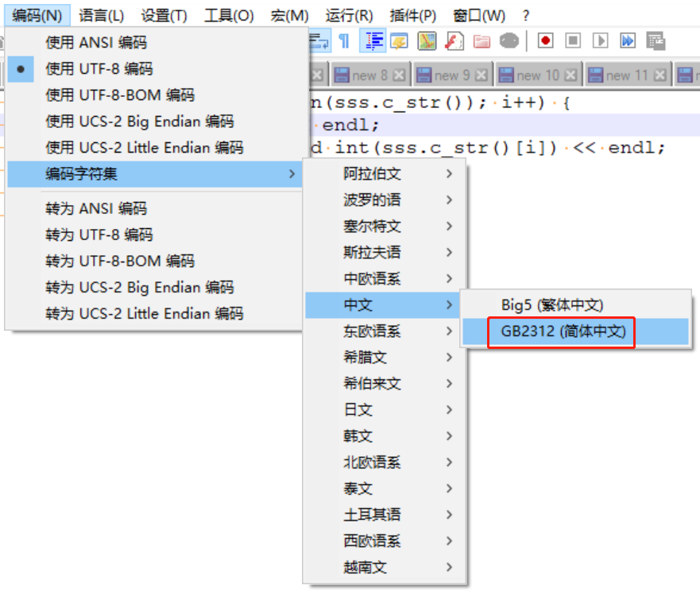The width and height of the screenshot is (700, 593).
Task: Switch to the new 8 tab
Action: 369,75
